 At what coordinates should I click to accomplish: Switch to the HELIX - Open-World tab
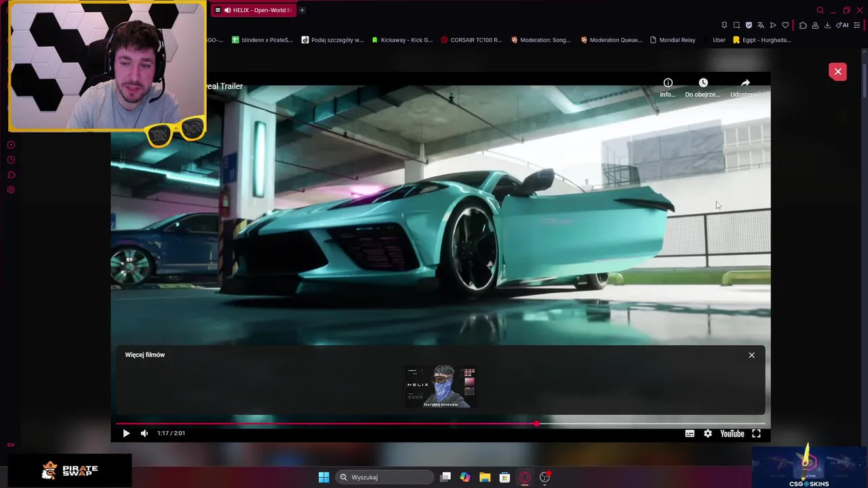[253, 10]
